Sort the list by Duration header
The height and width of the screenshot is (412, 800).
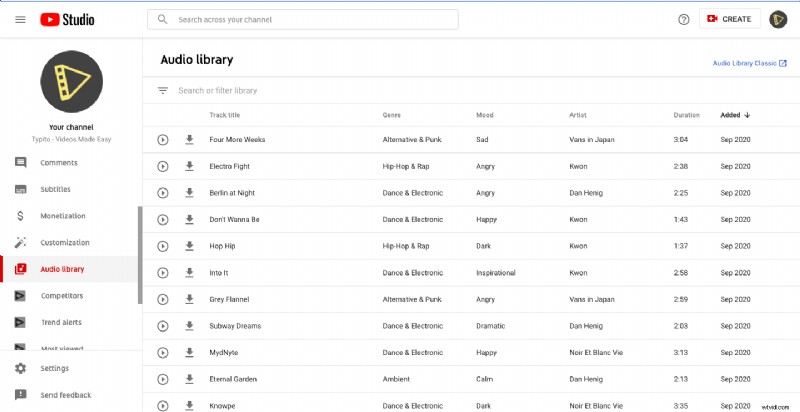(x=686, y=115)
